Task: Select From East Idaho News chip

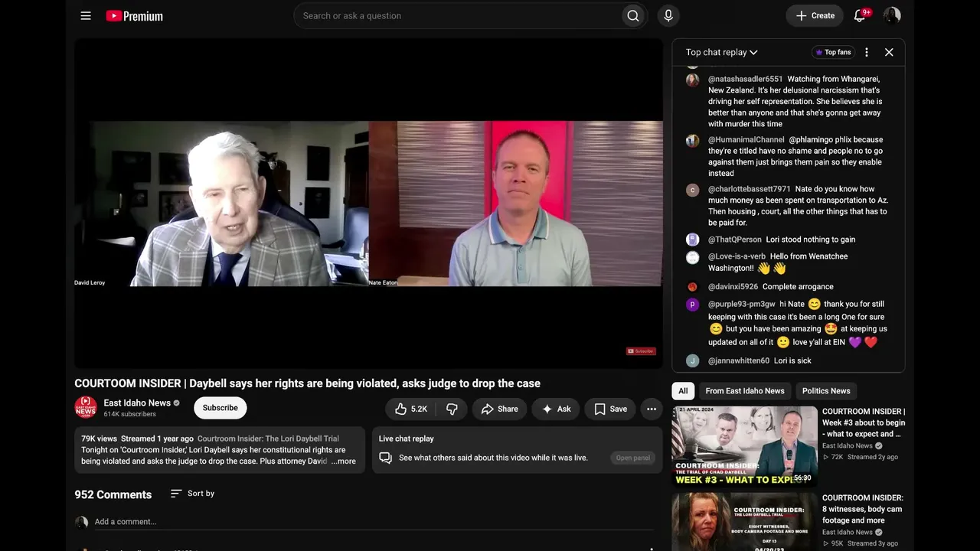Action: tap(745, 391)
